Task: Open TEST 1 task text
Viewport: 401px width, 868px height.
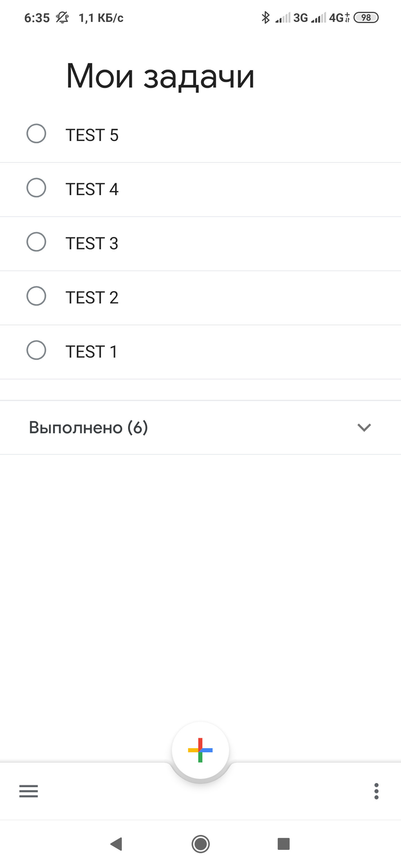Action: tap(91, 352)
